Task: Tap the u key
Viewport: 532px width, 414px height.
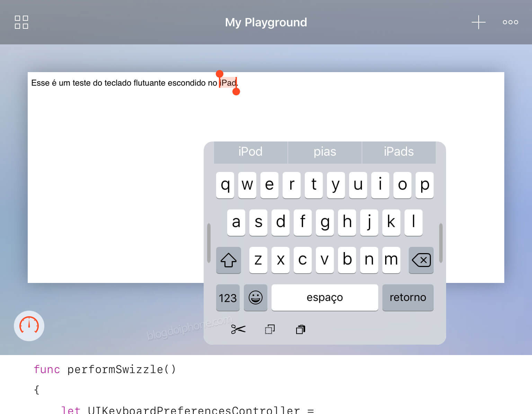Action: [x=358, y=185]
